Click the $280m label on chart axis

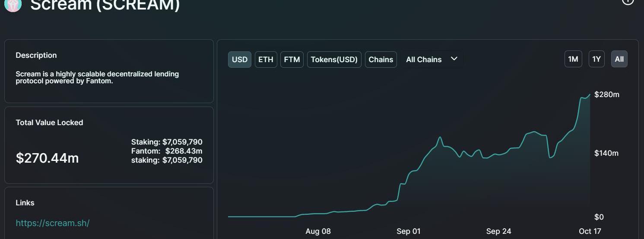[607, 94]
